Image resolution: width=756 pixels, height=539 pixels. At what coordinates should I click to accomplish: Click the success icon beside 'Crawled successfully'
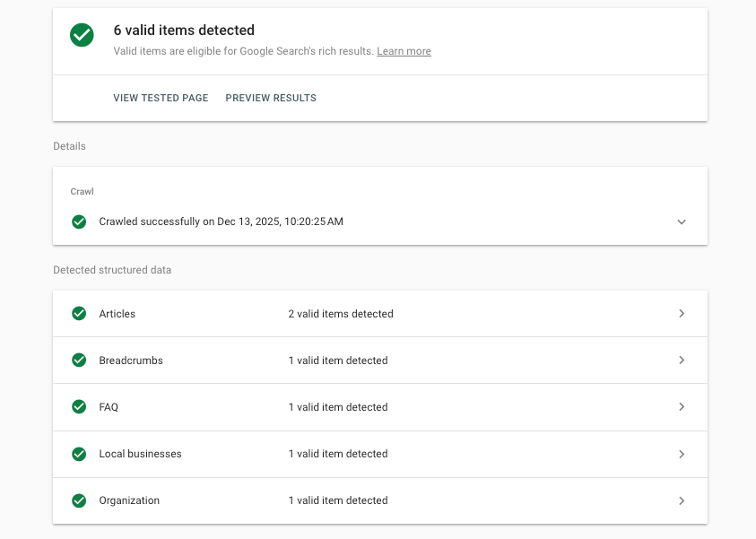pos(79,222)
